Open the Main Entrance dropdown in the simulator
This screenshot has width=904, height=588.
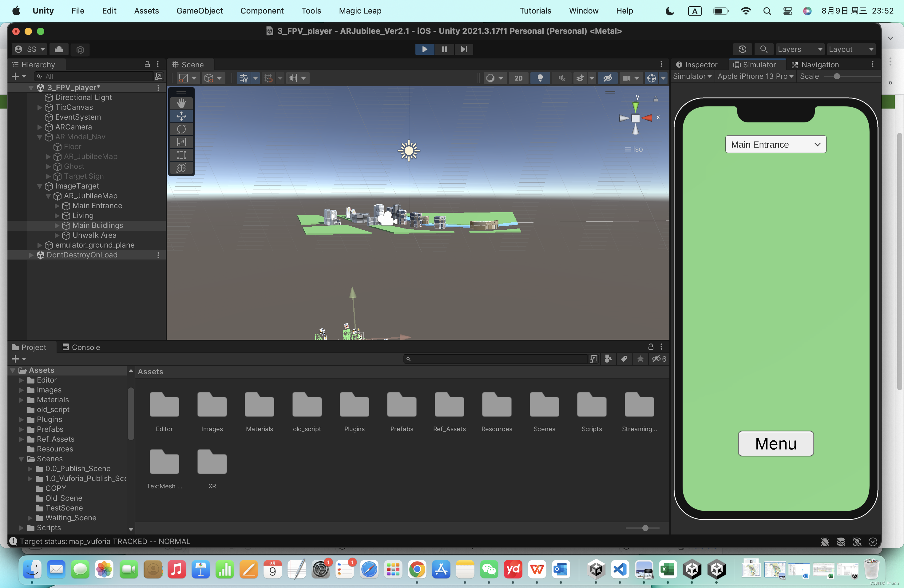point(775,144)
